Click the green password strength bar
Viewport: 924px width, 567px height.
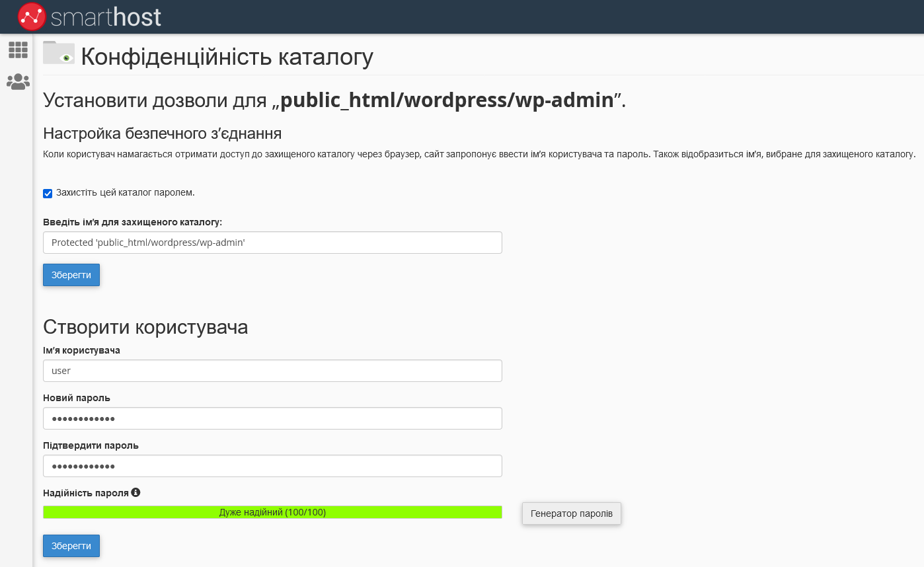272,512
